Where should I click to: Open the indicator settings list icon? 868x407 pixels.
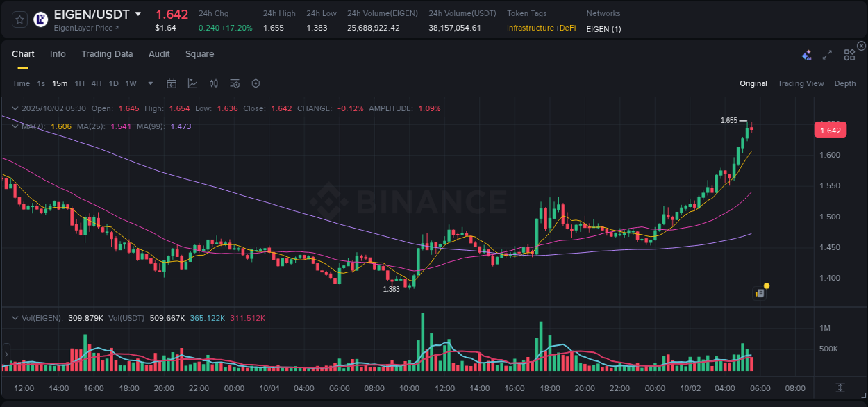click(234, 83)
